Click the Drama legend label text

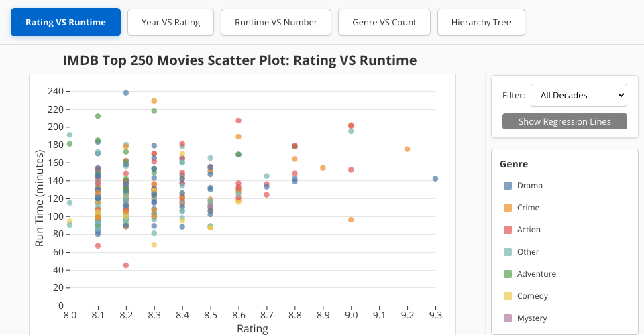tap(530, 186)
